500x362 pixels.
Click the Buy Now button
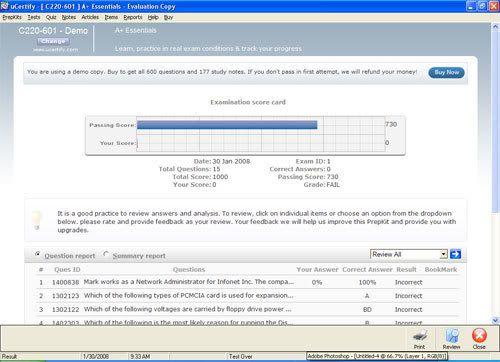click(x=446, y=72)
